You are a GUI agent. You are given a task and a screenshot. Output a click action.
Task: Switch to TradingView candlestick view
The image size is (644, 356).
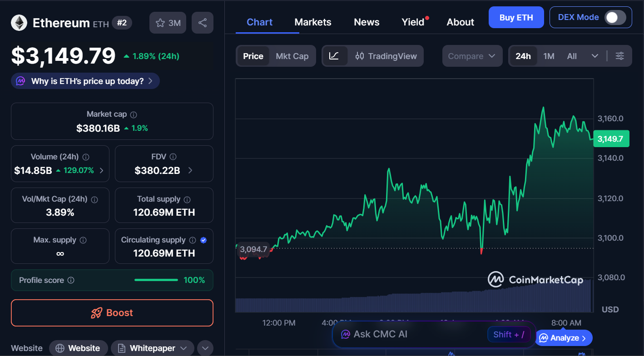tap(386, 56)
